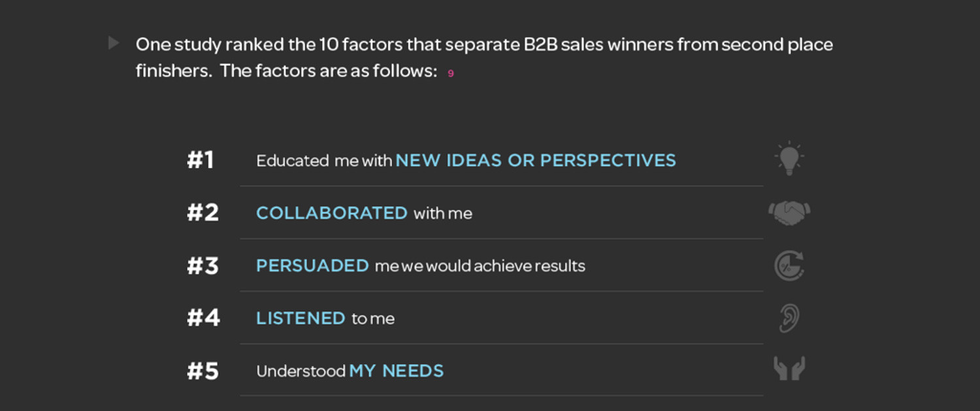Select the #3 rank number
Image resolution: width=980 pixels, height=411 pixels.
pyautogui.click(x=203, y=266)
